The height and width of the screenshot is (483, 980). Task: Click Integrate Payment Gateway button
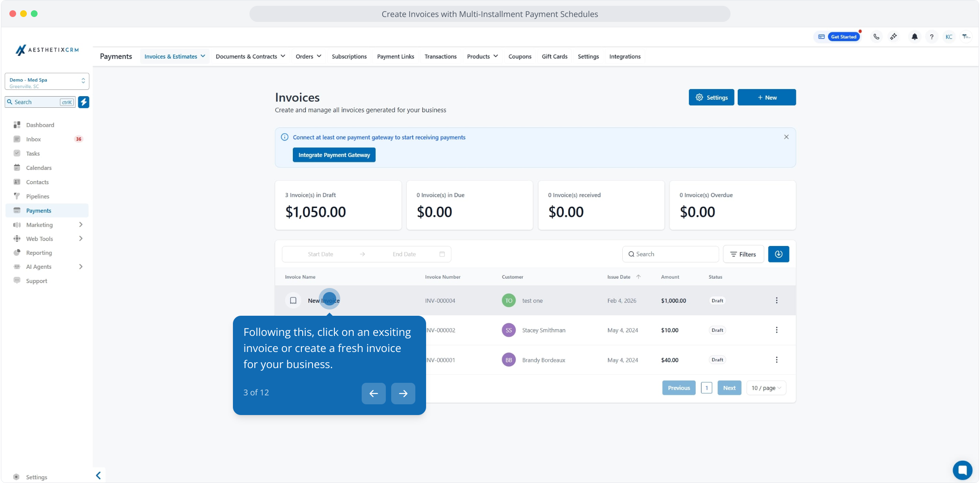[334, 155]
